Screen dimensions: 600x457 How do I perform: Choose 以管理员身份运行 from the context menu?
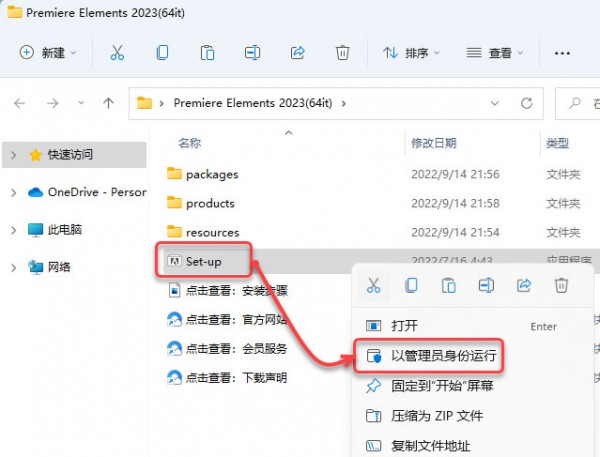[x=473, y=356]
